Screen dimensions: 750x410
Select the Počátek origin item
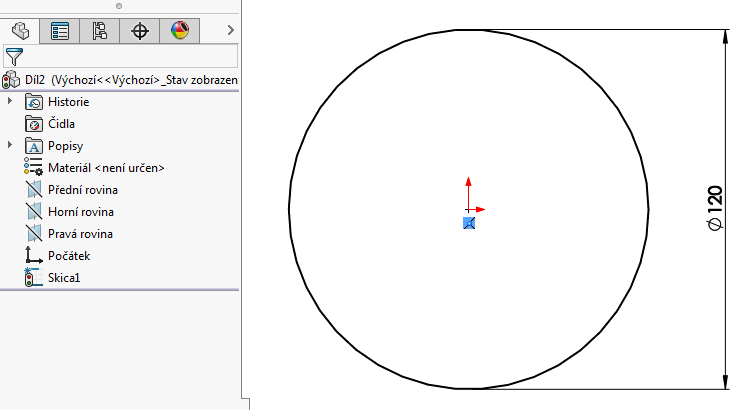point(69,256)
